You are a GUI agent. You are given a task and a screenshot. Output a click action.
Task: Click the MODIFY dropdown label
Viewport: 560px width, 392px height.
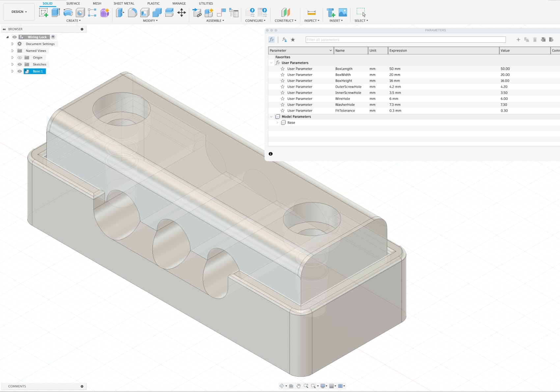(150, 20)
